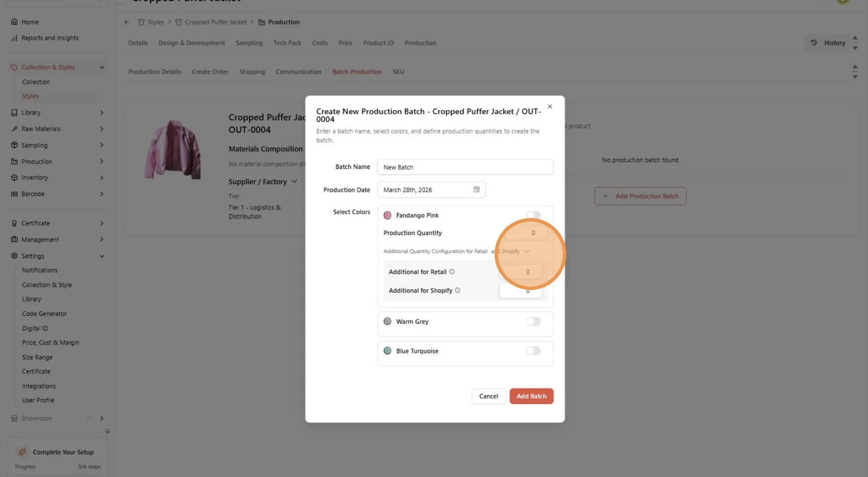The width and height of the screenshot is (868, 477).
Task: Expand the Supplier / Factory dropdown
Action: [294, 181]
